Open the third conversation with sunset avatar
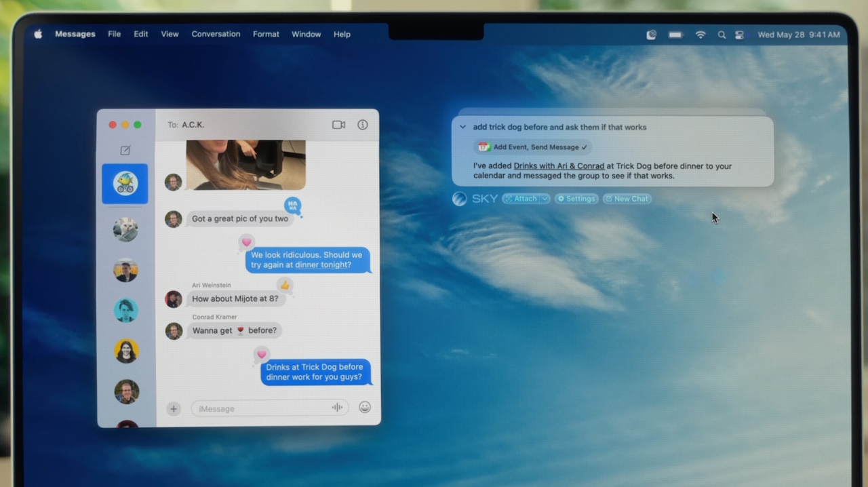Viewport: 868px width, 487px height. pyautogui.click(x=125, y=270)
